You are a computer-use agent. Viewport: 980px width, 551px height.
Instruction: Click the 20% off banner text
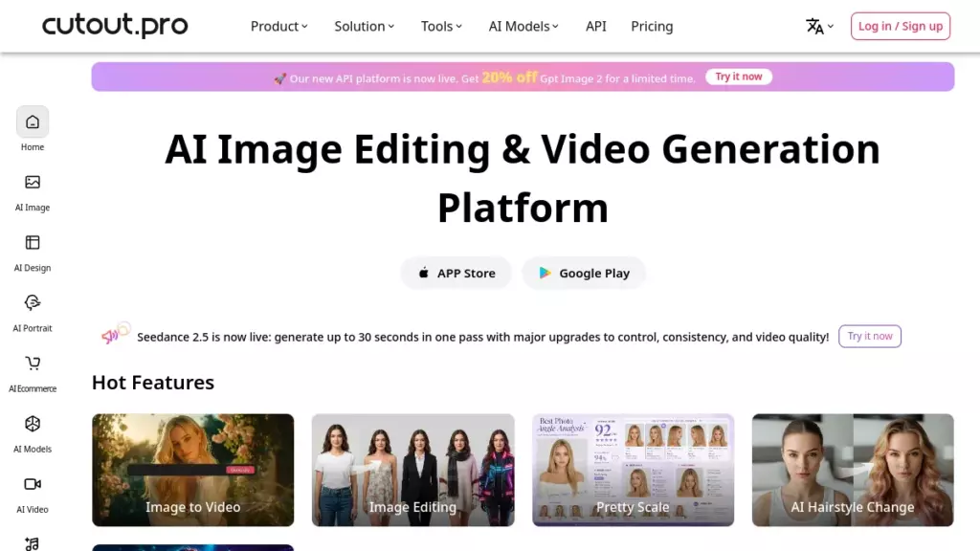509,77
